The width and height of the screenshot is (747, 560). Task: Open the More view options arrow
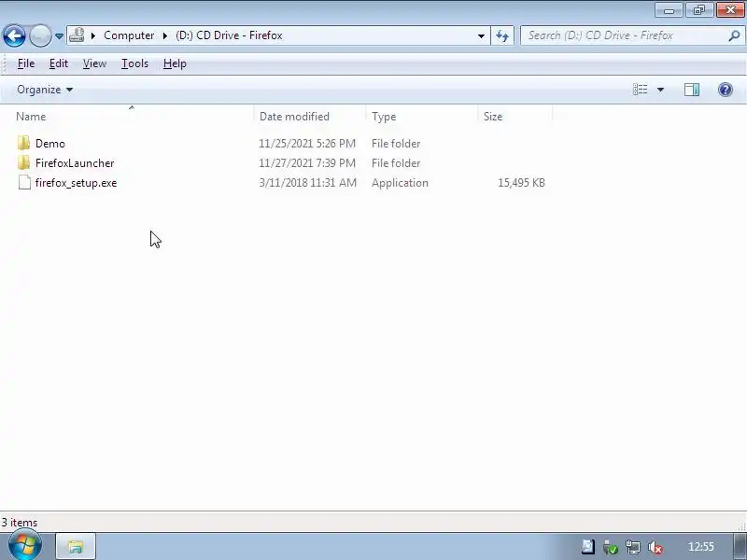tap(660, 90)
